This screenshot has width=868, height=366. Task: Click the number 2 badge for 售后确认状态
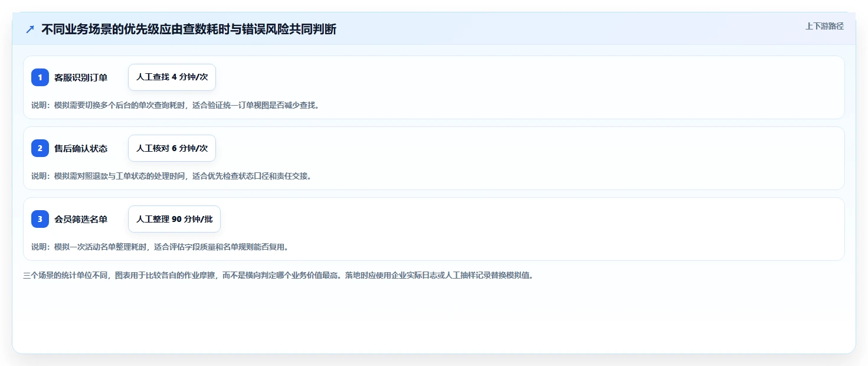(40, 148)
